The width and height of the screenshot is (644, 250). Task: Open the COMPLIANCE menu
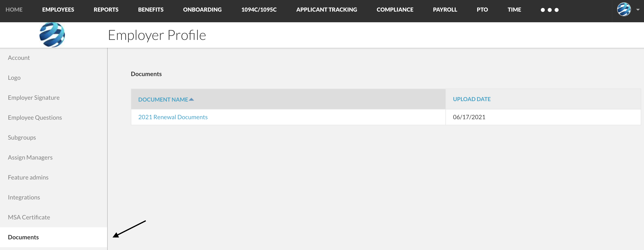point(395,10)
